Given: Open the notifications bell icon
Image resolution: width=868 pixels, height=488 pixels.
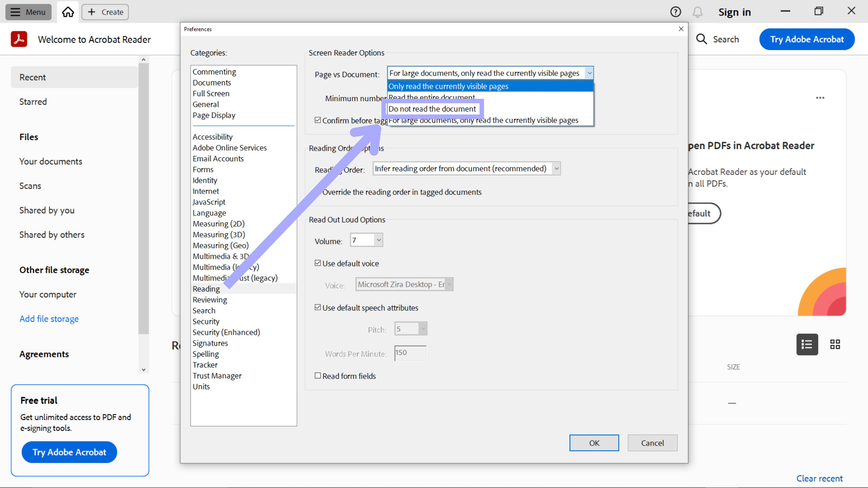Looking at the screenshot, I should click(x=697, y=12).
